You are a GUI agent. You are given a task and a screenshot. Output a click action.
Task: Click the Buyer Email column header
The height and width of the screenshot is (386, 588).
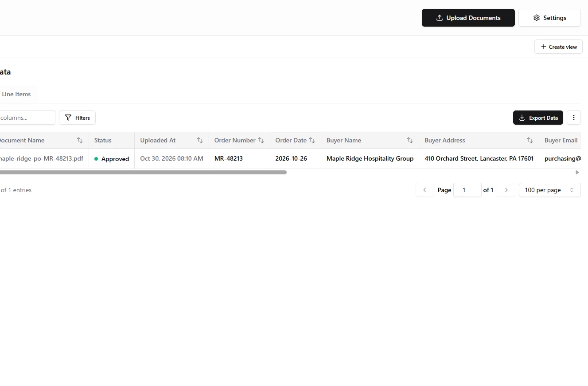(x=561, y=140)
